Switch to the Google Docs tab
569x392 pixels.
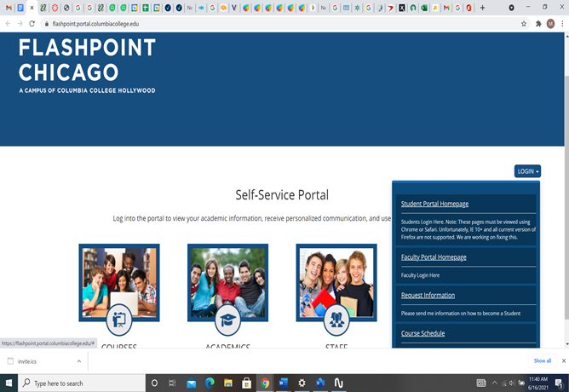coord(20,8)
